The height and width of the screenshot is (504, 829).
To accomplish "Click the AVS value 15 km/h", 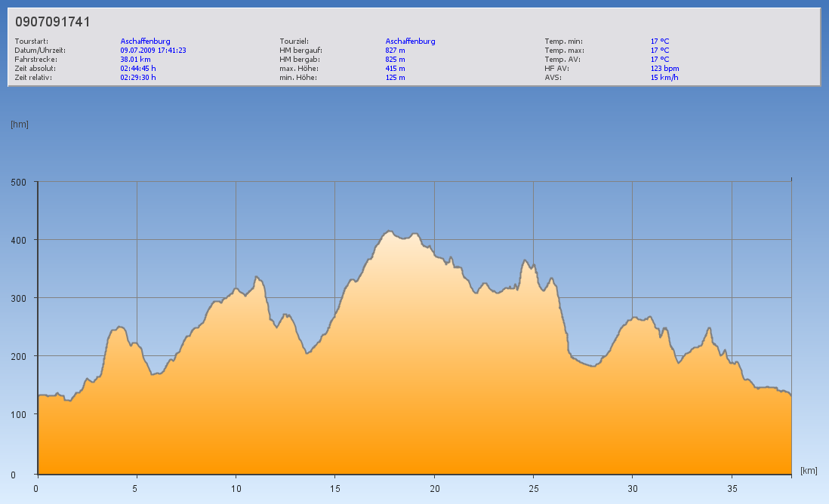I will click(664, 77).
